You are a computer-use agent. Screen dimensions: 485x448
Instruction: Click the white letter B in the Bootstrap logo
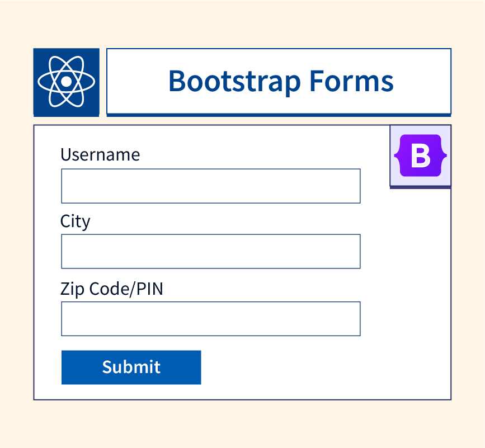click(420, 157)
